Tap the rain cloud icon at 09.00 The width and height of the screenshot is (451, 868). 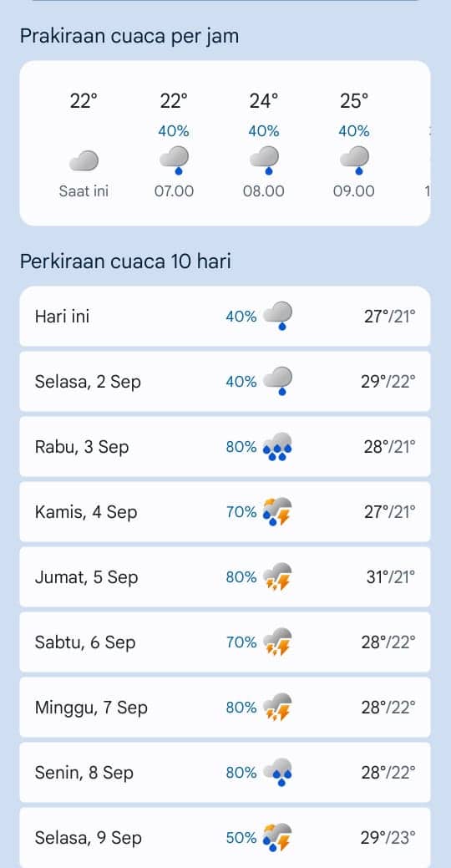(x=354, y=160)
